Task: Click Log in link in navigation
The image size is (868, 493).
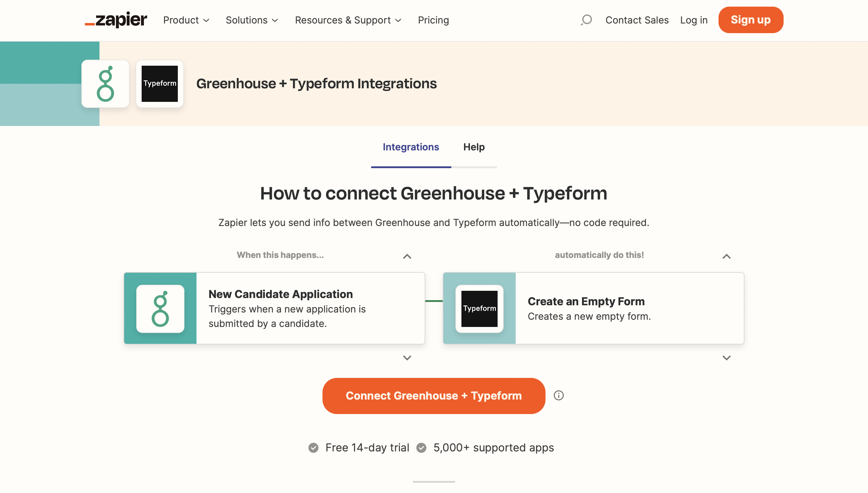Action: [694, 20]
